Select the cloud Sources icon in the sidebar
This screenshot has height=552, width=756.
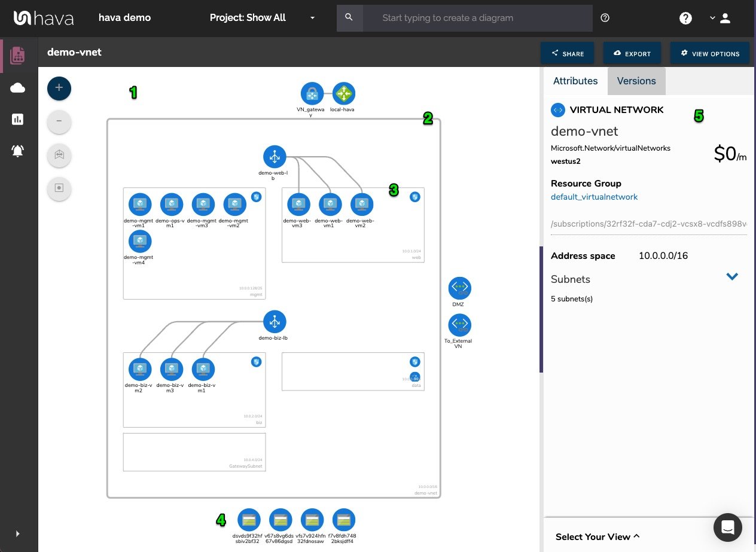18,87
